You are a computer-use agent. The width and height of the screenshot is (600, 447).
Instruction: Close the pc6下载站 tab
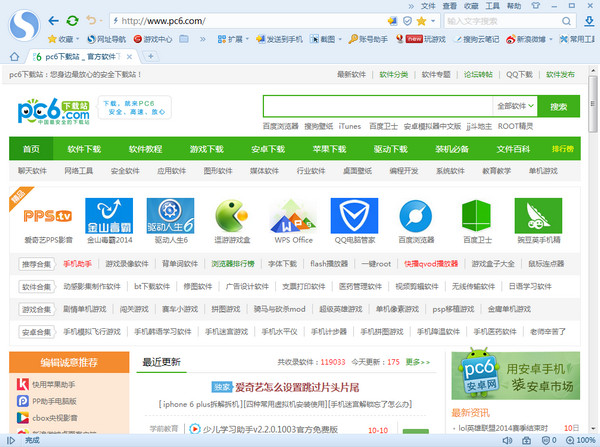(x=129, y=57)
